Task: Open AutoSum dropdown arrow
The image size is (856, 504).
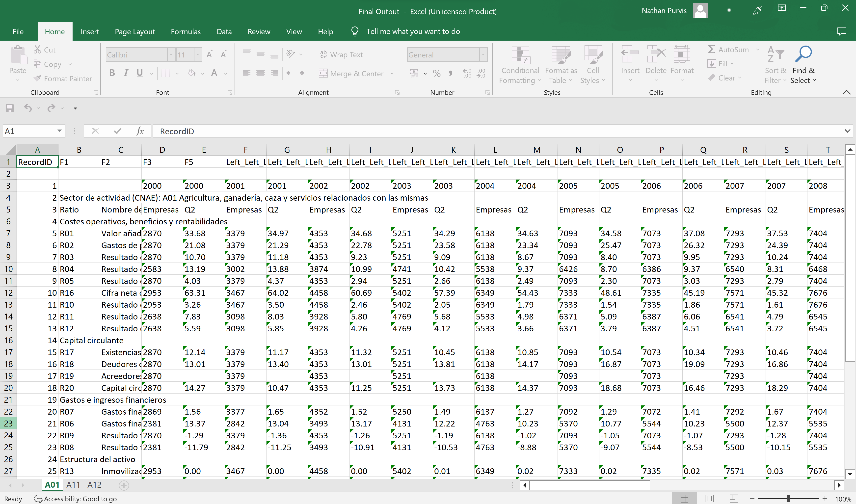Action: [x=757, y=50]
